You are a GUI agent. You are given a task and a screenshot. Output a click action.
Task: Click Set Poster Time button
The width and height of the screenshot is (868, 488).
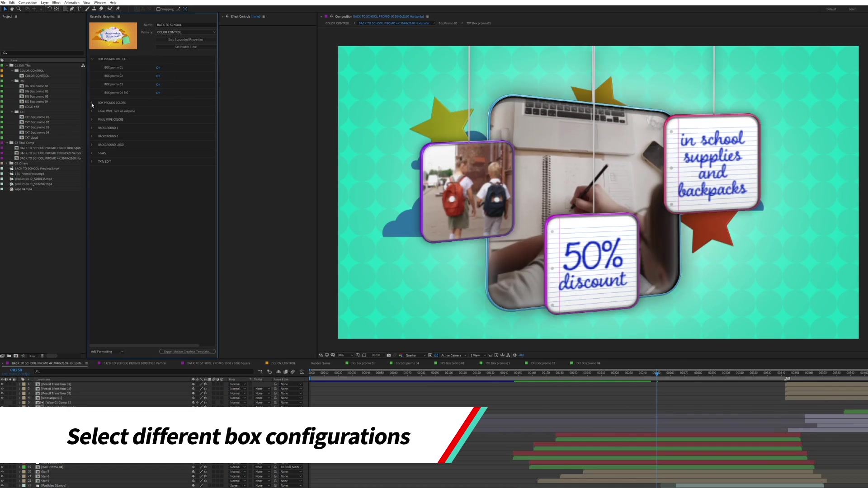pyautogui.click(x=186, y=47)
